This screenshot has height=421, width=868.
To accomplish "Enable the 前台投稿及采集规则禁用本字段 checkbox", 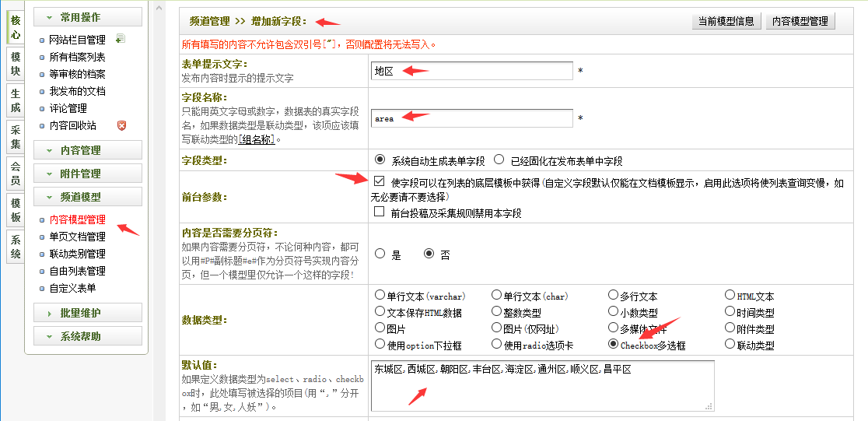I will point(380,212).
